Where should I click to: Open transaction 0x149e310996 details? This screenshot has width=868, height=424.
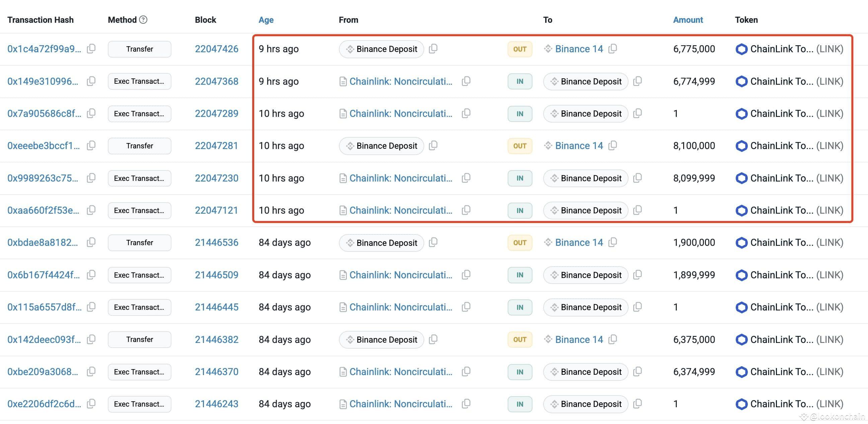click(x=43, y=81)
